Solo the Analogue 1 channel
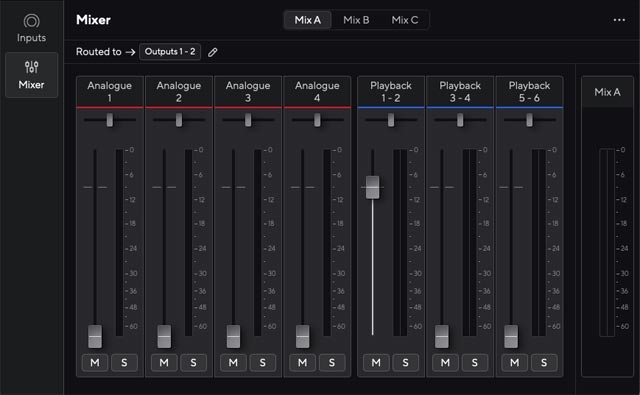This screenshot has height=395, width=640. 124,362
